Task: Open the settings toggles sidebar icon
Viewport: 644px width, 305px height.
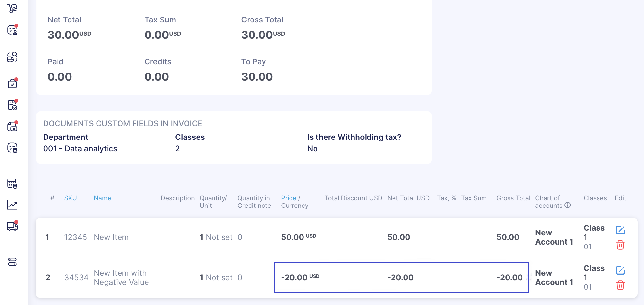Action: click(12, 262)
